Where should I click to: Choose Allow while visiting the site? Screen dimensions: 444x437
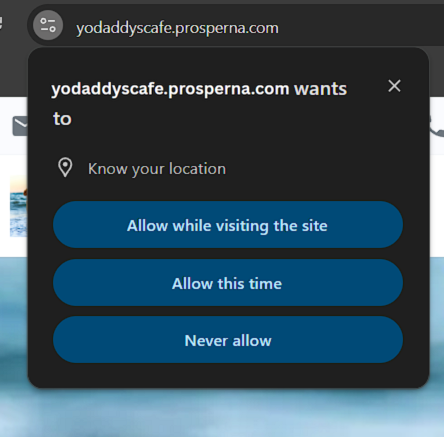(x=228, y=225)
